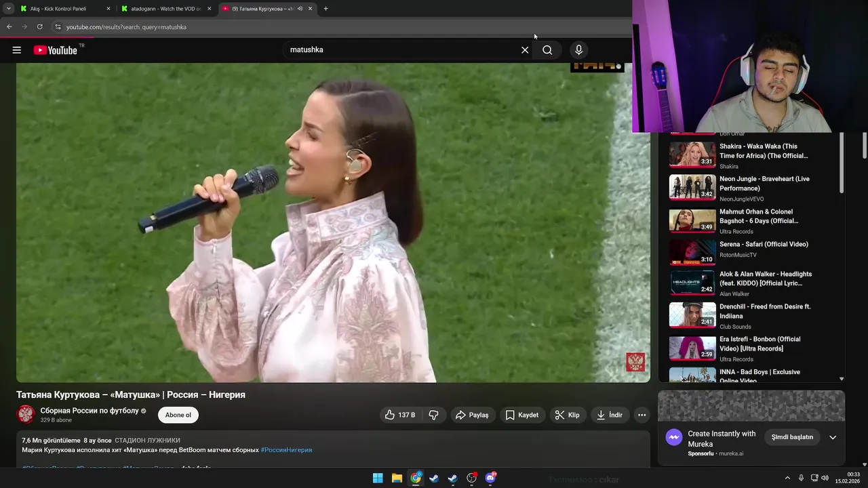Go to YouTube home via logo
The width and height of the screenshot is (868, 488).
point(55,50)
